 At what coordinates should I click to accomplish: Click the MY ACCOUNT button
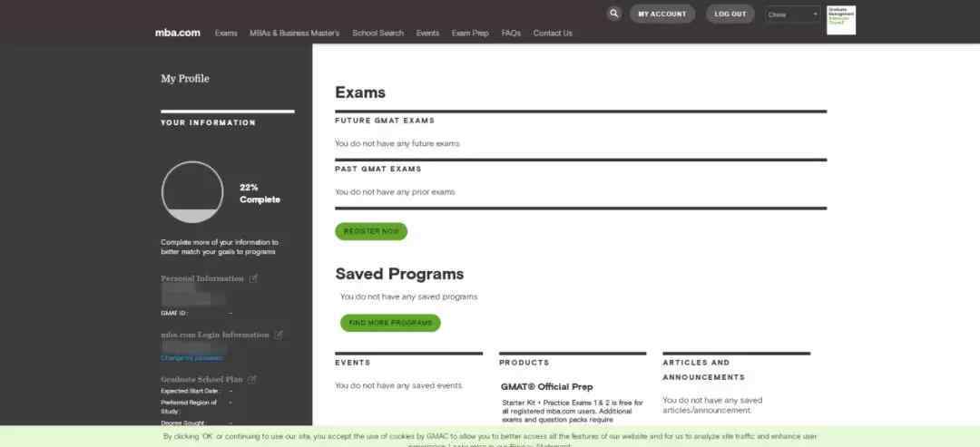pos(661,14)
